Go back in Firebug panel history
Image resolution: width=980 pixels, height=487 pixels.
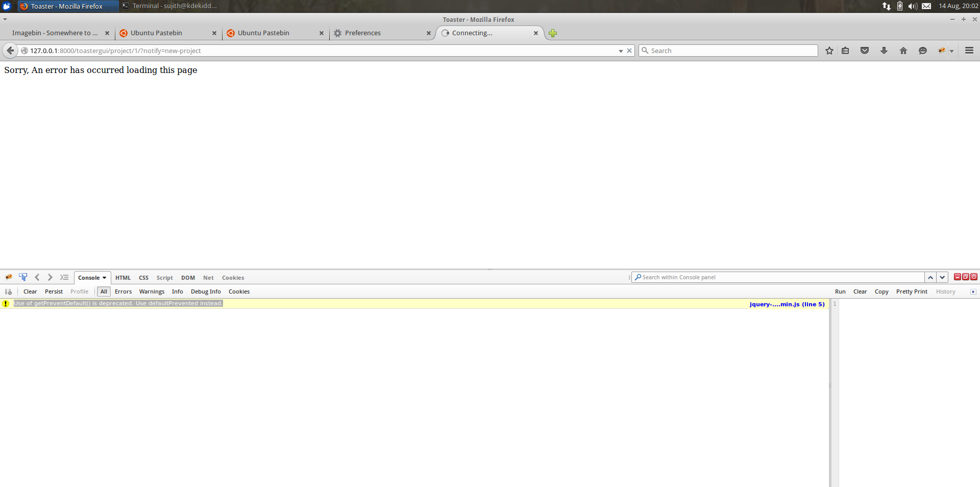(x=37, y=277)
